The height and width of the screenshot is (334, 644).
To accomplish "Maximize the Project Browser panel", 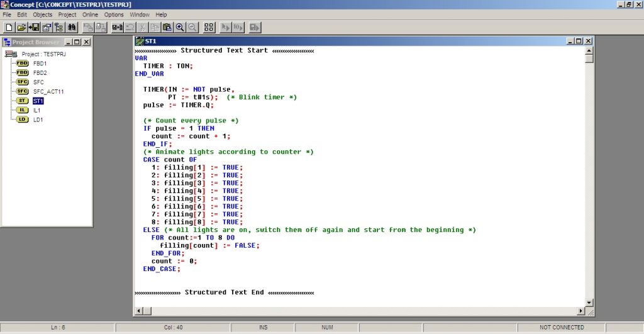I will (x=77, y=42).
